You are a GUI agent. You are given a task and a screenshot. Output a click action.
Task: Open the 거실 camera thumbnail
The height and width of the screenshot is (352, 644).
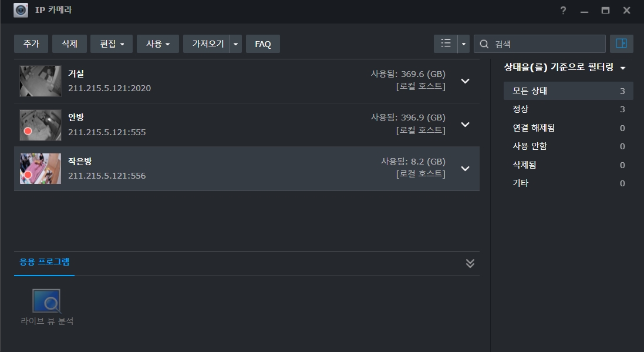pos(41,81)
